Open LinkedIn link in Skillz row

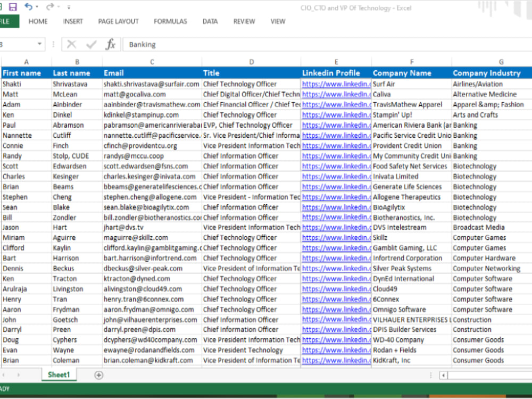(336, 237)
